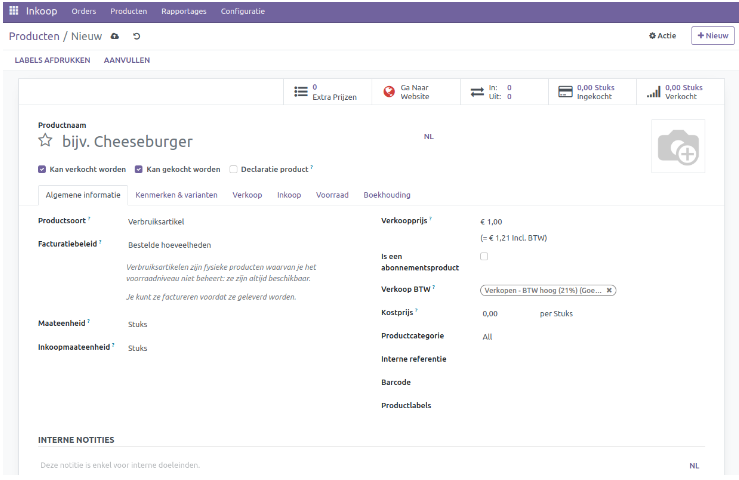Switch to the Kenmerken & varianten tab
This screenshot has width=739, height=480.
click(177, 195)
